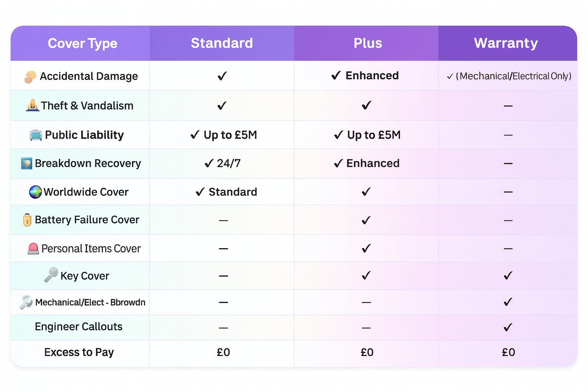The width and height of the screenshot is (588, 392).
Task: Click the Personal Items Cover icon
Action: 33,249
